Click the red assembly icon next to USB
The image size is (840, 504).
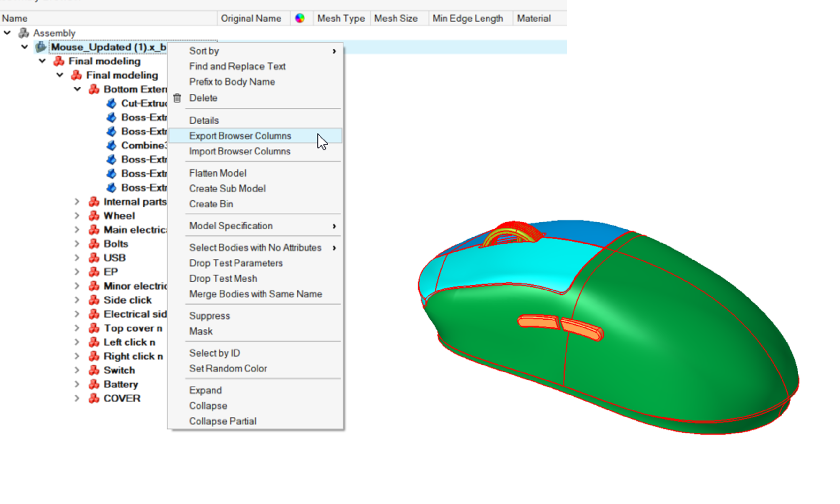click(94, 258)
